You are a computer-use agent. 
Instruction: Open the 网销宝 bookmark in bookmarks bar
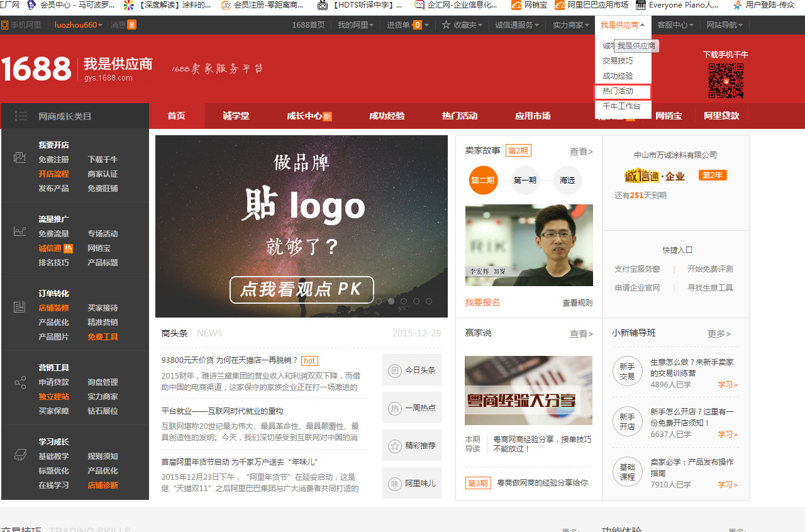tap(529, 5)
